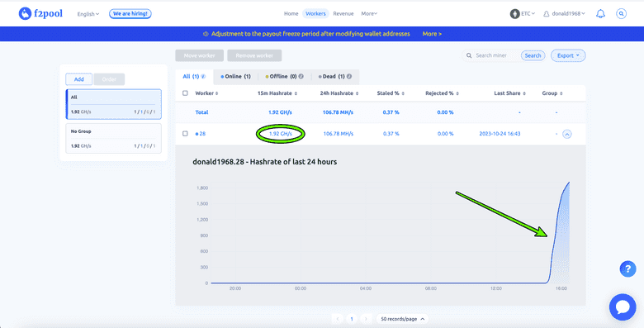
Task: Open the notifications bell icon
Action: (600, 13)
